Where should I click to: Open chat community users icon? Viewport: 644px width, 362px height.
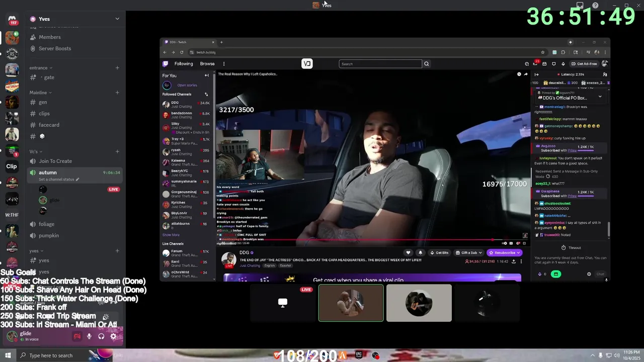[x=605, y=74]
